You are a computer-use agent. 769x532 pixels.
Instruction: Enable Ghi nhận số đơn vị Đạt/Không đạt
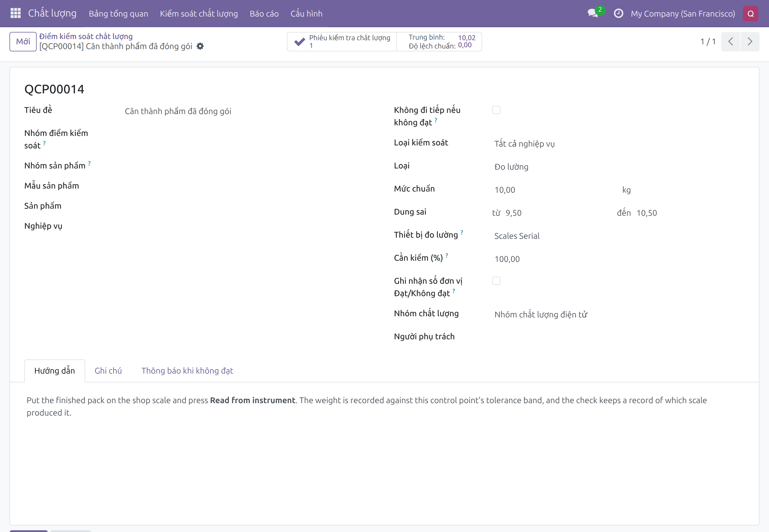coord(496,281)
